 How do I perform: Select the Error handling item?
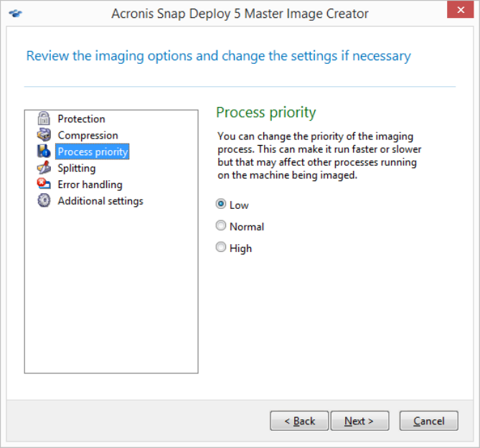coord(90,185)
